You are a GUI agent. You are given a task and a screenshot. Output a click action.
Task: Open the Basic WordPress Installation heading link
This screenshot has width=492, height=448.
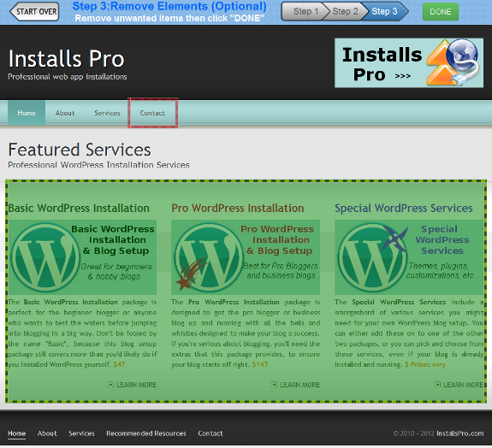coord(79,208)
